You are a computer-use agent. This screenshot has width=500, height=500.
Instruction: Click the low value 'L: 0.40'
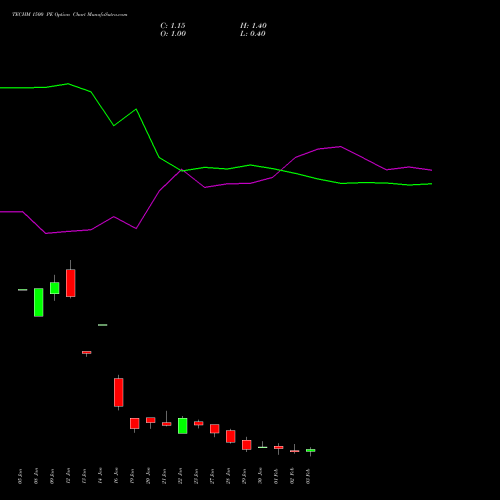click(253, 34)
